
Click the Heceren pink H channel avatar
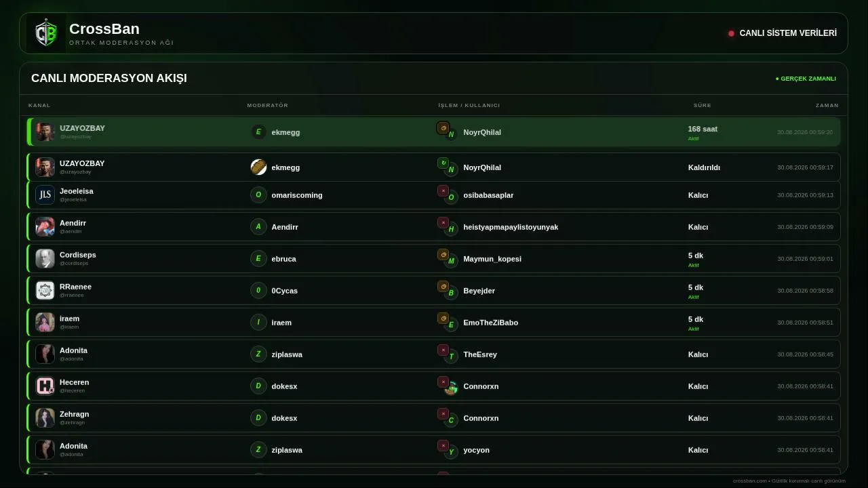(x=45, y=386)
